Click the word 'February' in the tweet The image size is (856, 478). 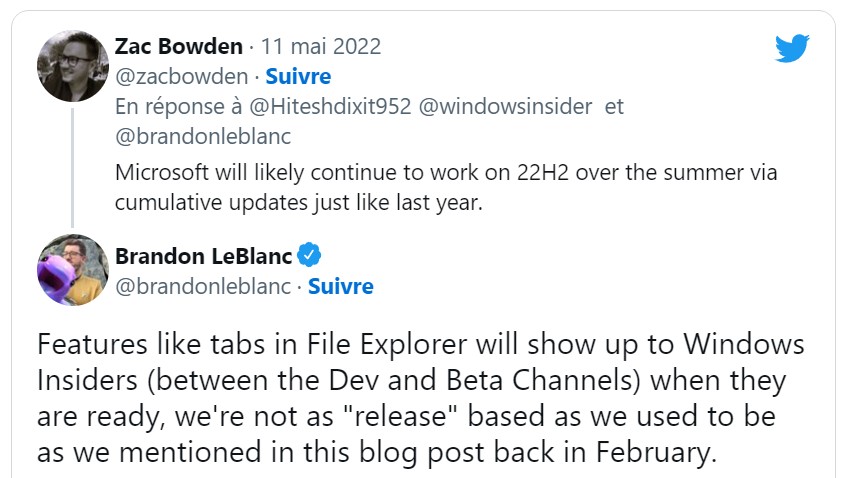[656, 452]
